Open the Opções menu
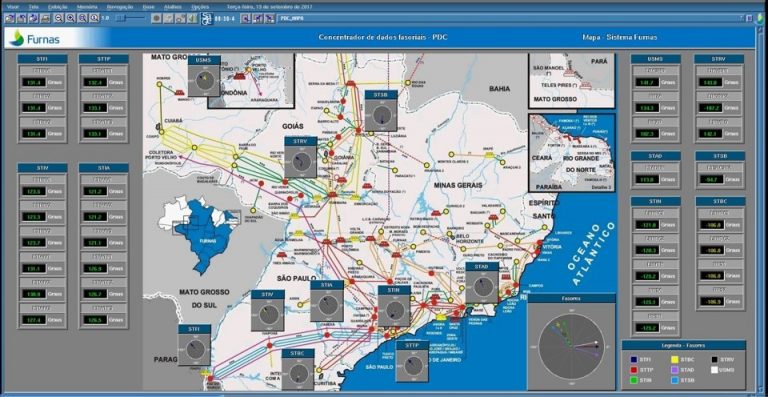The image size is (768, 397). click(200, 7)
